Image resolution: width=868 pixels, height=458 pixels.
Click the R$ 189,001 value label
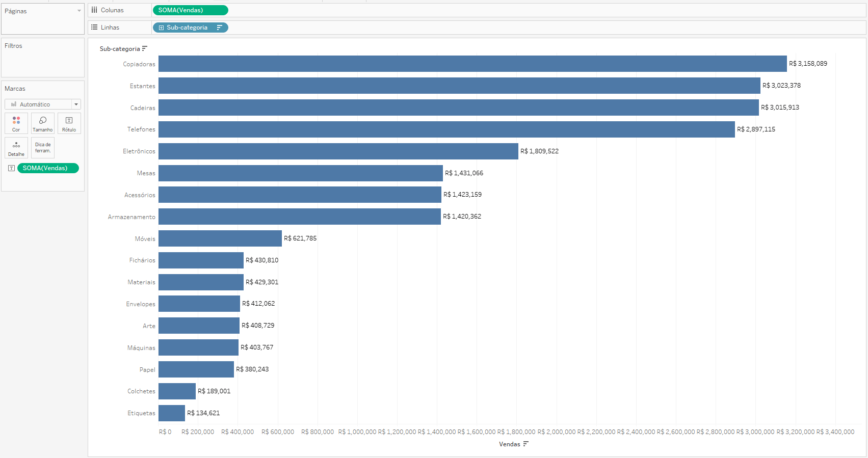pyautogui.click(x=214, y=391)
